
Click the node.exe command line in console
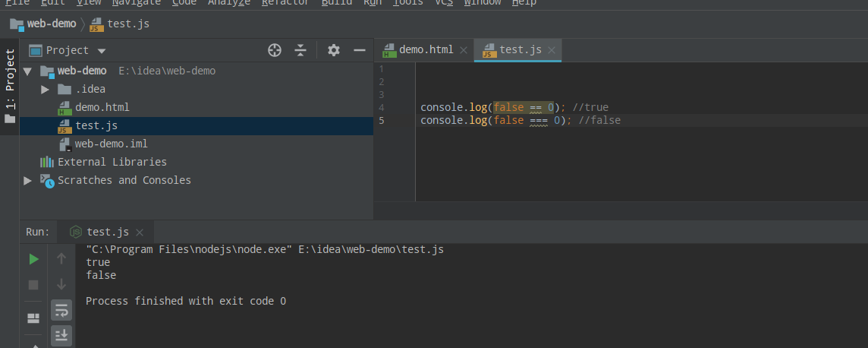pos(265,250)
